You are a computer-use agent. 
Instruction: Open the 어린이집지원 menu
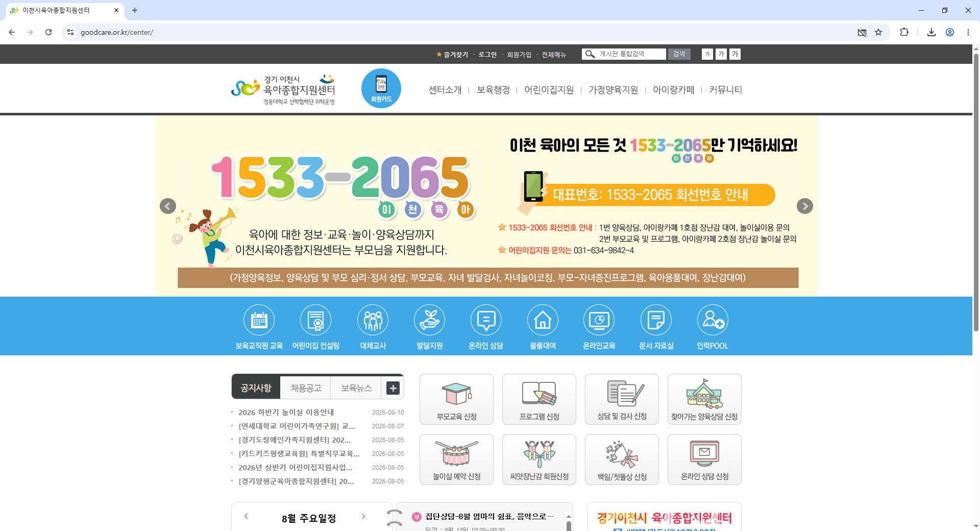pyautogui.click(x=549, y=90)
